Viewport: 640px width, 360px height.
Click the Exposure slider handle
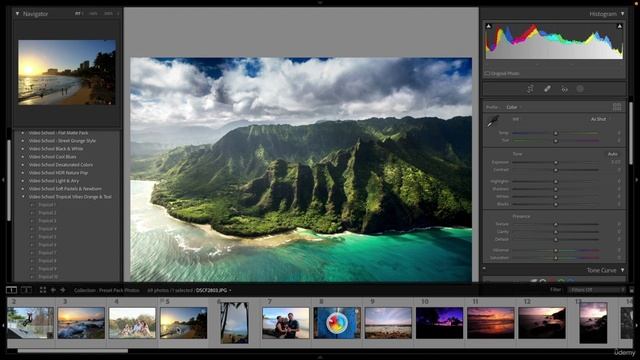click(556, 162)
